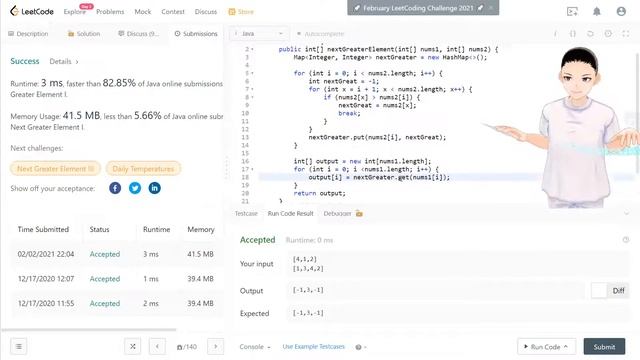
Task: Open the playground icon in header
Action: click(572, 11)
